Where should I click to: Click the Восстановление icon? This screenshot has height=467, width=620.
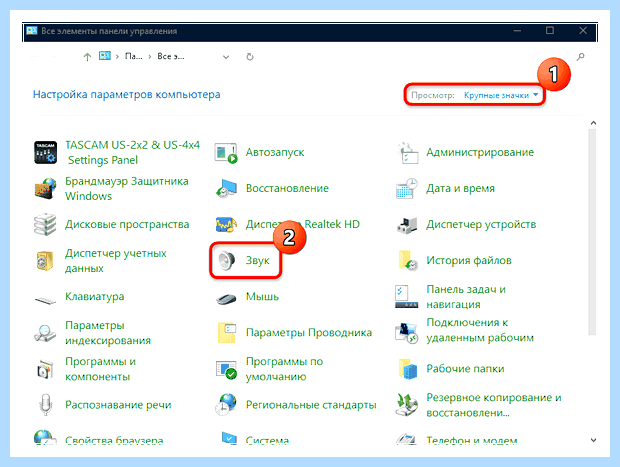(x=226, y=188)
